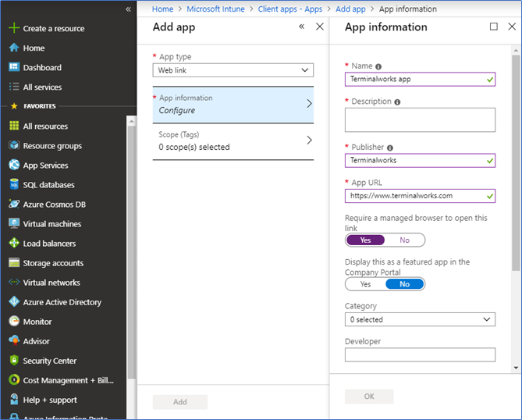Click the Help + support icon
The height and width of the screenshot is (420, 522).
coord(14,399)
